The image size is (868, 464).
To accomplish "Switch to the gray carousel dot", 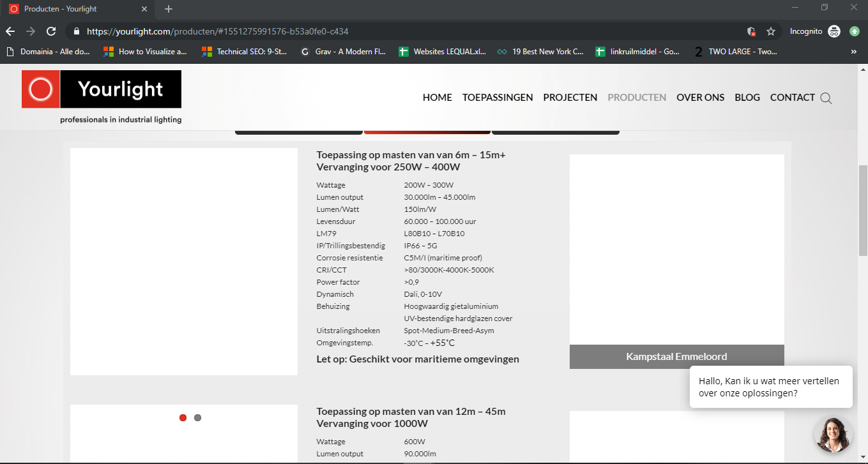I will 197,418.
